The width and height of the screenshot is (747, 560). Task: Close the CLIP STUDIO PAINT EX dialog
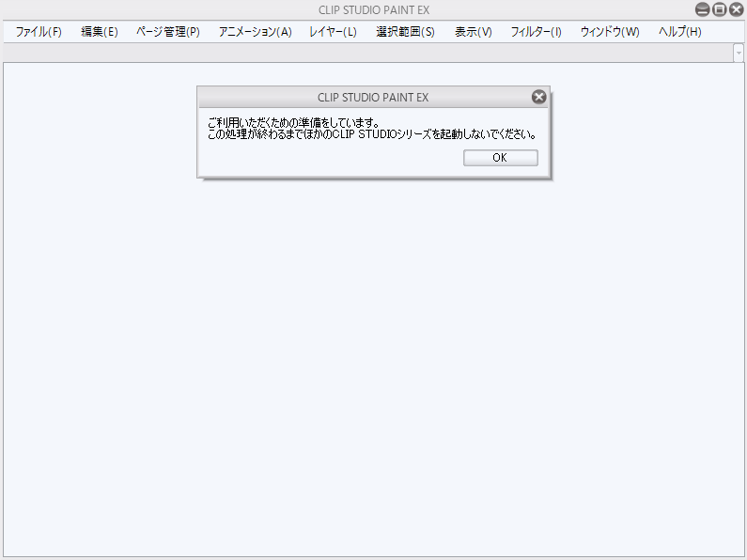[538, 97]
